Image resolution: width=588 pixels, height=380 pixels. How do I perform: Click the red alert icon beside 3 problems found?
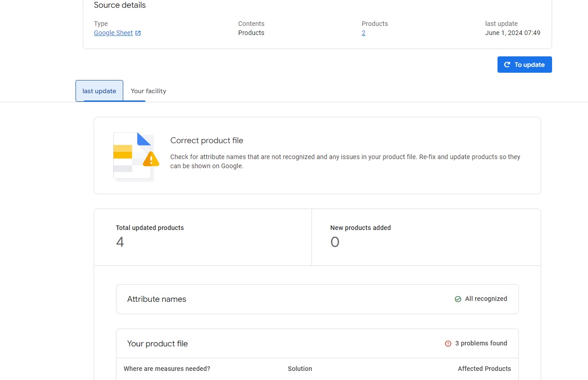(448, 344)
